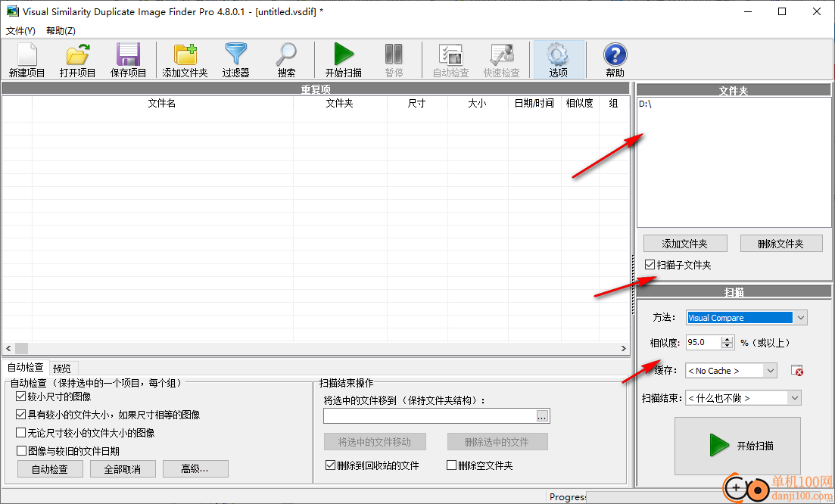This screenshot has height=504, width=835.
Task: Click scroll left arrow of results list
Action: coord(8,349)
